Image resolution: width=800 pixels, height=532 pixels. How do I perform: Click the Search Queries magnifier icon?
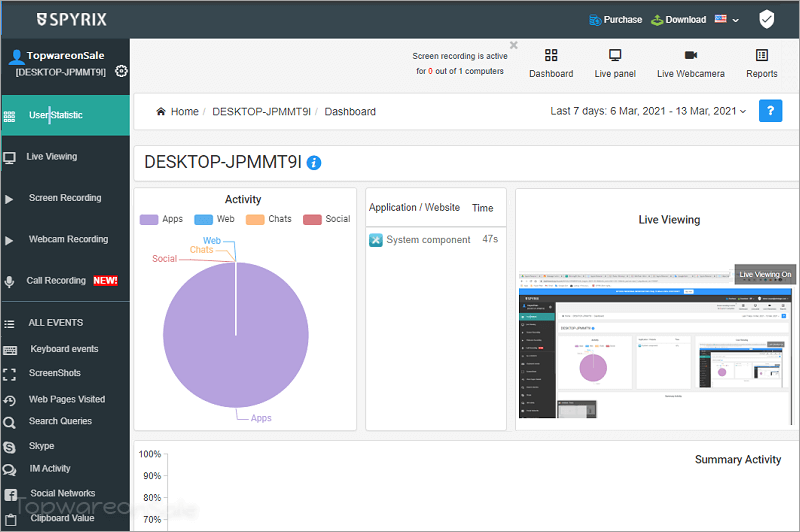(x=9, y=422)
